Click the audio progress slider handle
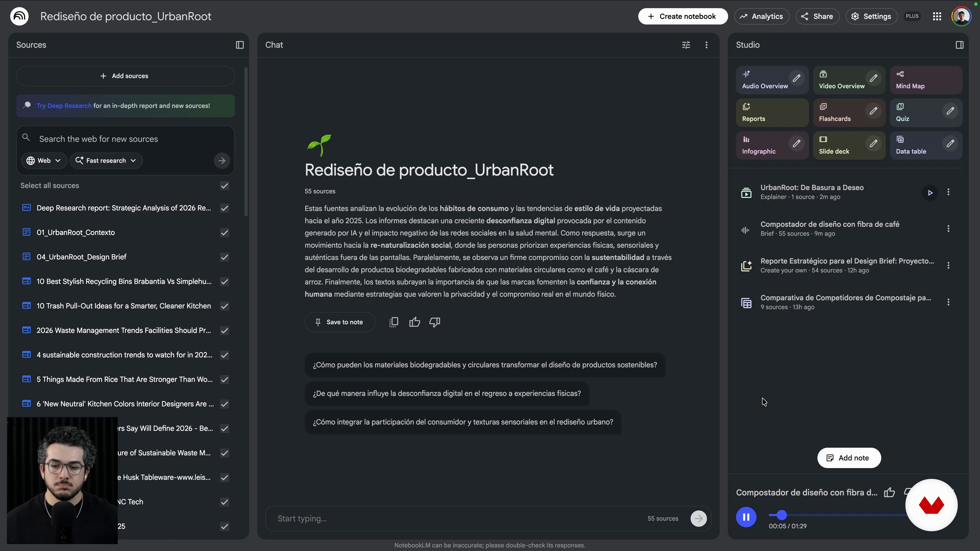Viewport: 980px width, 551px height. coord(781,515)
